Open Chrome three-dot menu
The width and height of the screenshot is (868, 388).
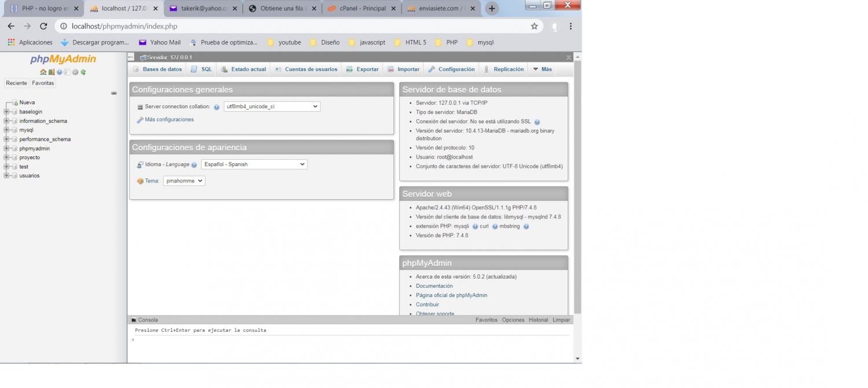click(x=571, y=26)
